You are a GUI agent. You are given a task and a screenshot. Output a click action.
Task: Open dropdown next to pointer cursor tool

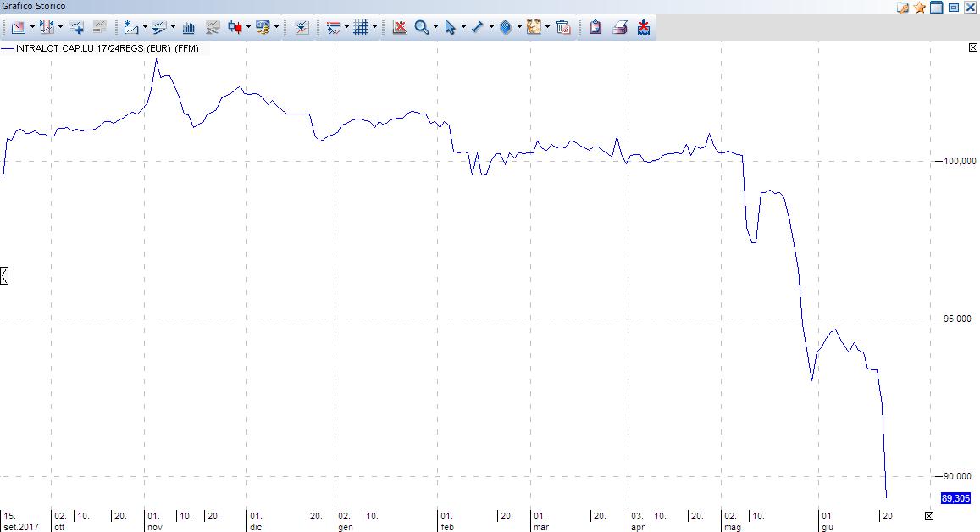464,27
